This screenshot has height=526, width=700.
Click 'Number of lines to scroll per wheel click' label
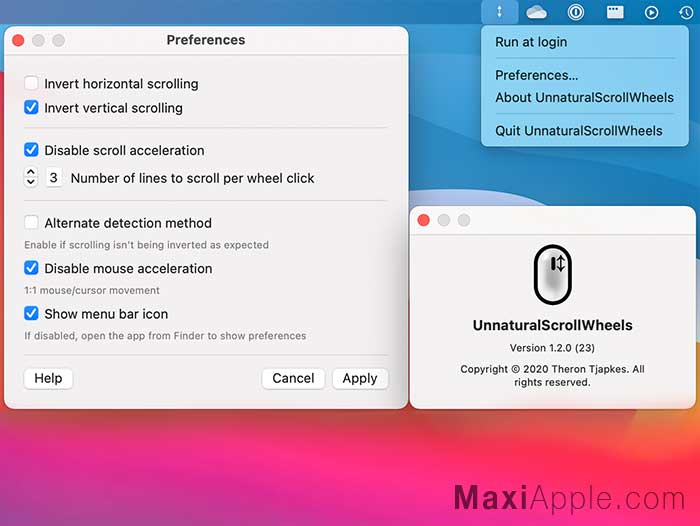192,178
